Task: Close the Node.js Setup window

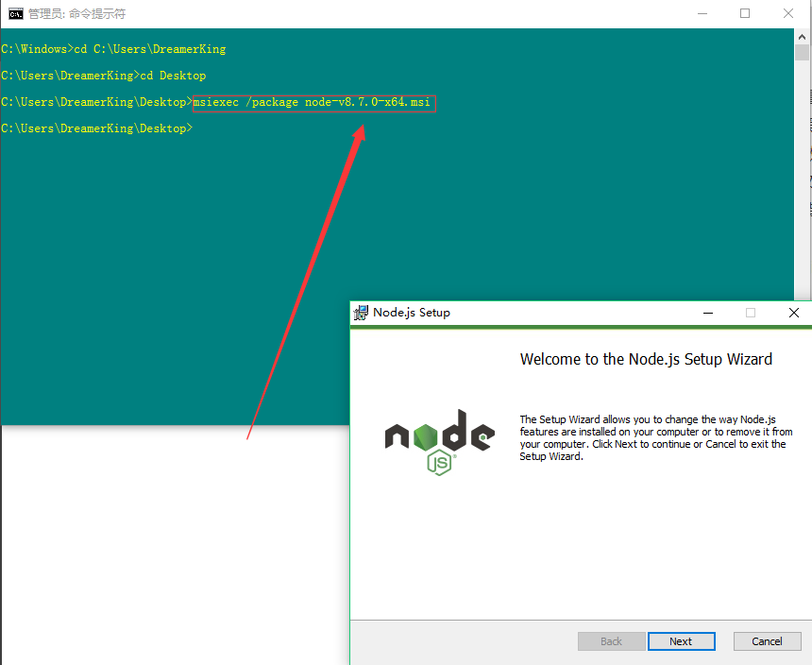Action: (x=794, y=313)
